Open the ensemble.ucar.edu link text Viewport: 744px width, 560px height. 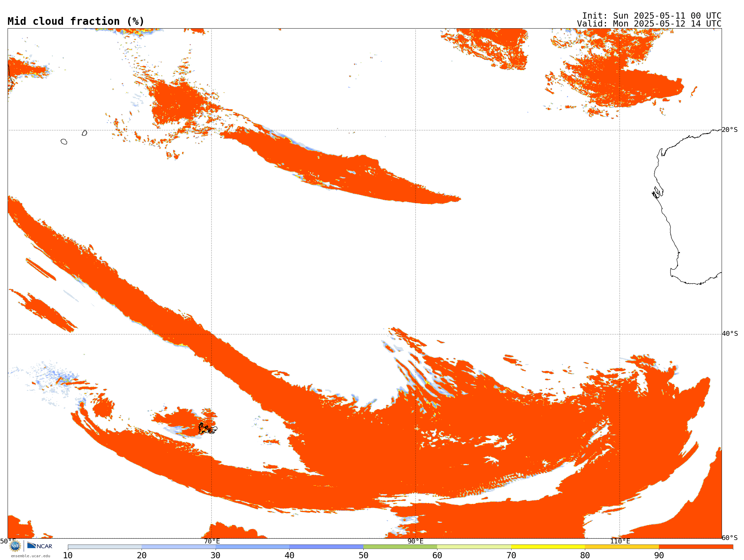pyautogui.click(x=31, y=556)
